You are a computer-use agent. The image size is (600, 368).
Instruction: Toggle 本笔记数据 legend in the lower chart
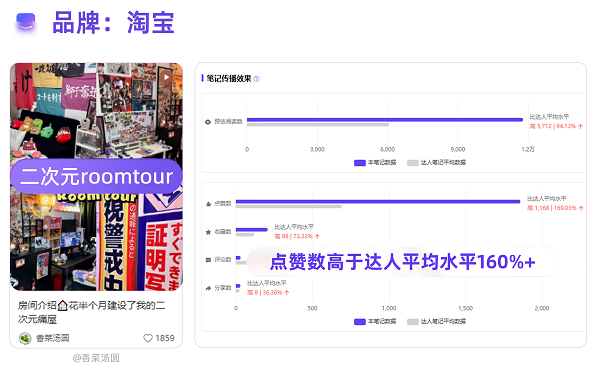pos(375,322)
